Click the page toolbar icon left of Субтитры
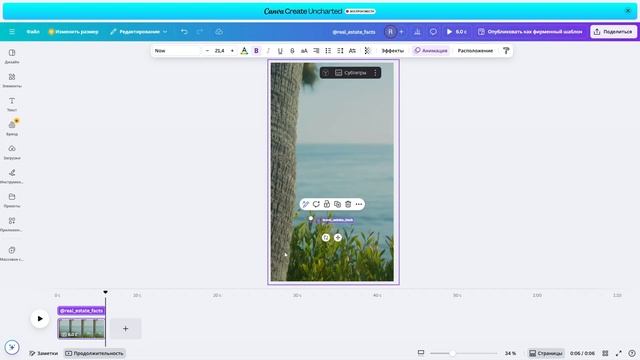Screen dimensions: 640x360 click(x=325, y=73)
